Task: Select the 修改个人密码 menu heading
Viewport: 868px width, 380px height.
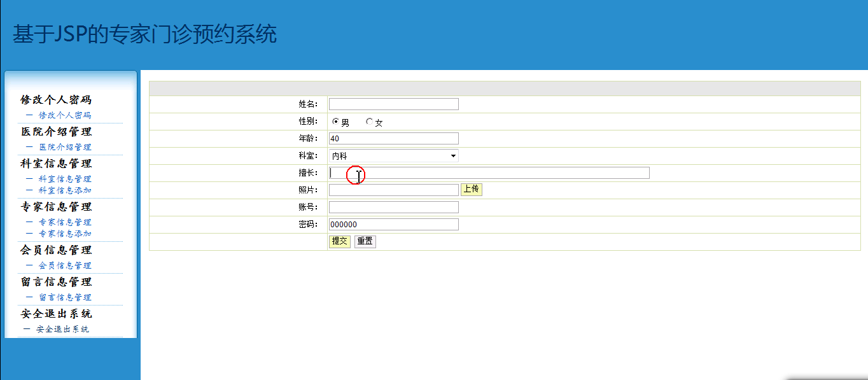Action: tap(56, 100)
